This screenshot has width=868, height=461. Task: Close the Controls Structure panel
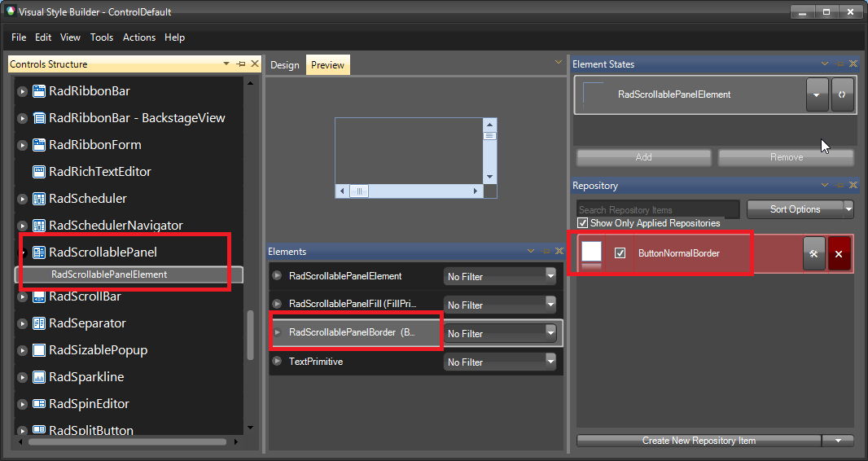coord(255,64)
